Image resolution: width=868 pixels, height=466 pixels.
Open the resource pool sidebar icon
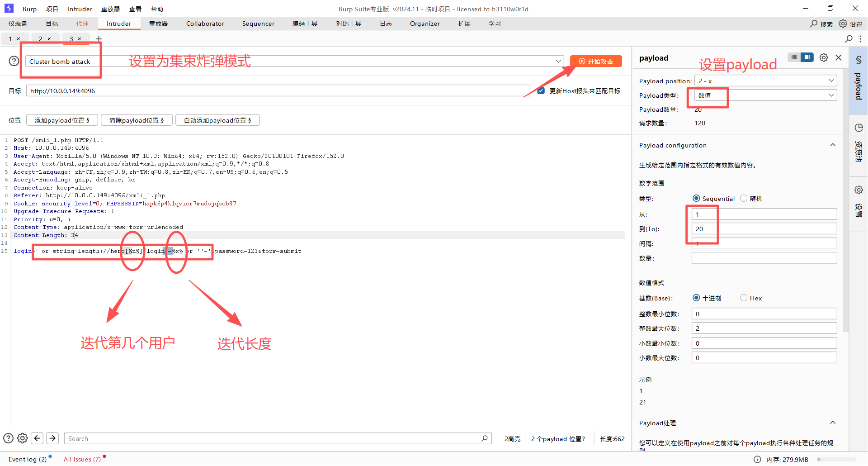[859, 128]
